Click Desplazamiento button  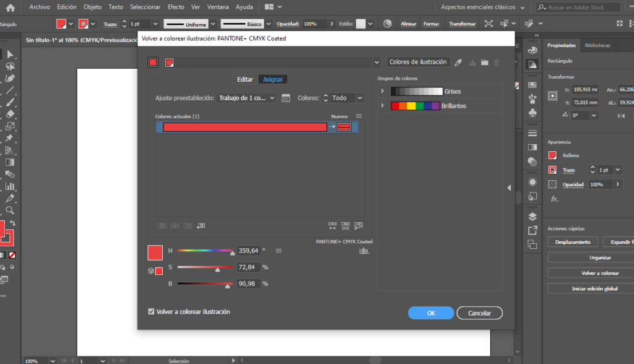[x=573, y=242]
